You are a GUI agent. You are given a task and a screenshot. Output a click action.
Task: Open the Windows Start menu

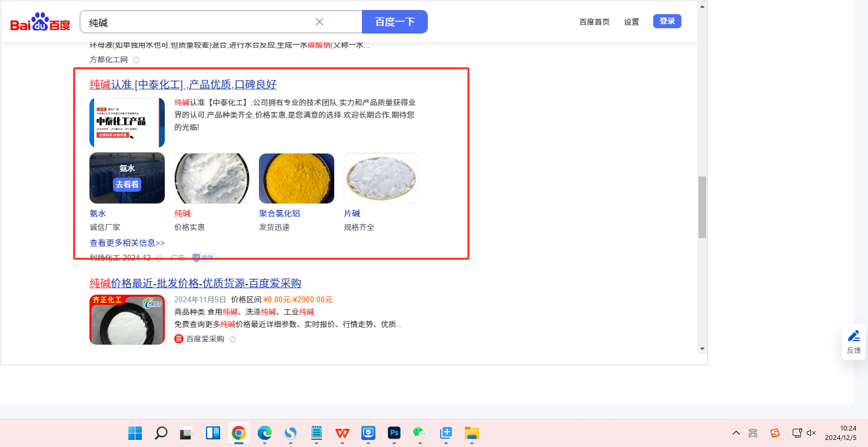tap(135, 433)
